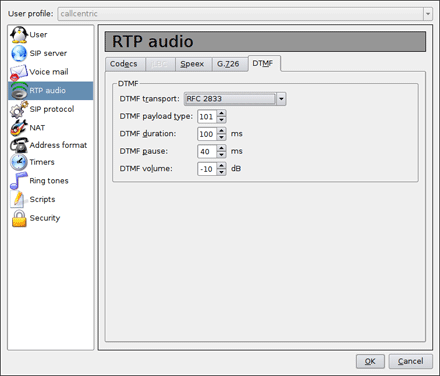440x376 pixels.
Task: Open the Timers clock icon
Action: tap(19, 162)
